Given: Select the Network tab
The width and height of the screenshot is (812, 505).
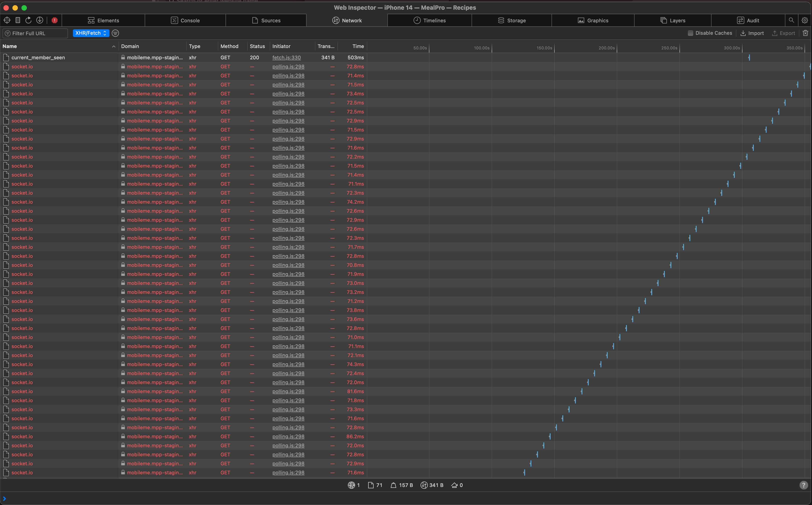Looking at the screenshot, I should tap(347, 20).
